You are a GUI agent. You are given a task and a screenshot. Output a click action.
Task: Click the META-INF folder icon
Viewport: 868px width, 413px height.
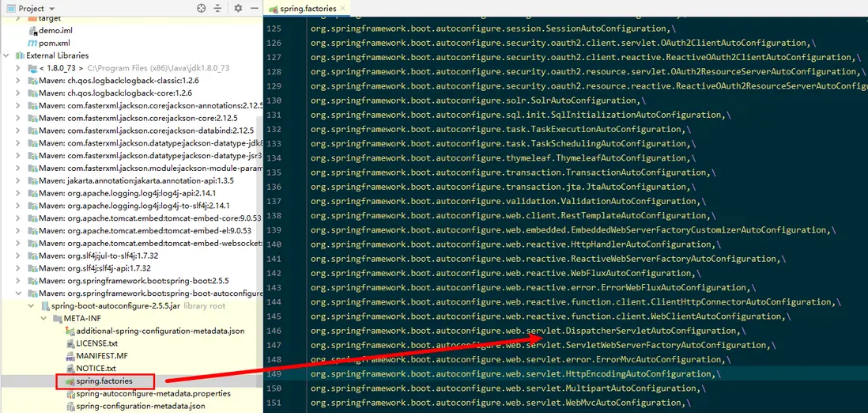click(57, 318)
